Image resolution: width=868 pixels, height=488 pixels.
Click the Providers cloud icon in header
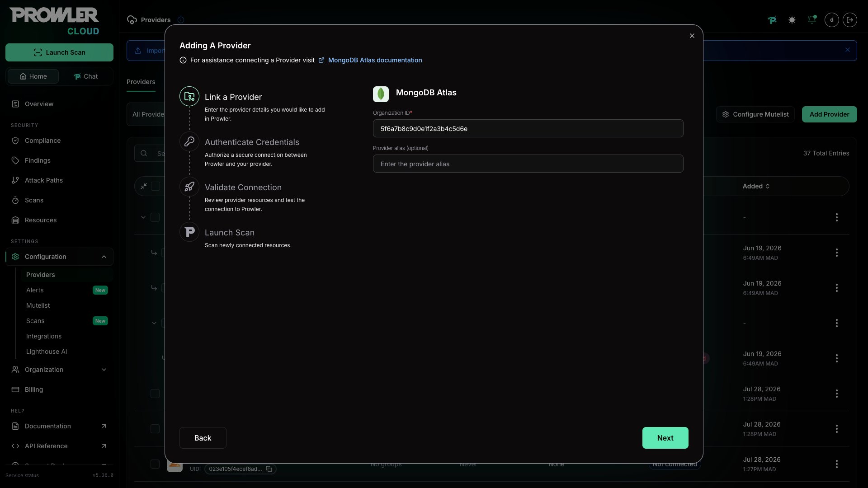132,20
